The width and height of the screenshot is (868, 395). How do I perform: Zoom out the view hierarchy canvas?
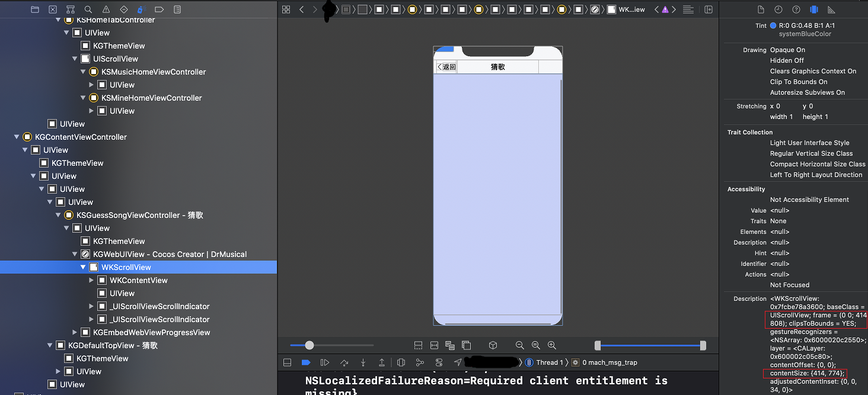tap(520, 345)
